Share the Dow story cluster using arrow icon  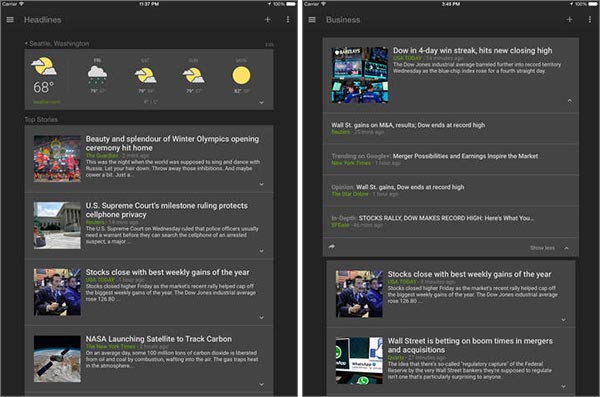(x=332, y=247)
